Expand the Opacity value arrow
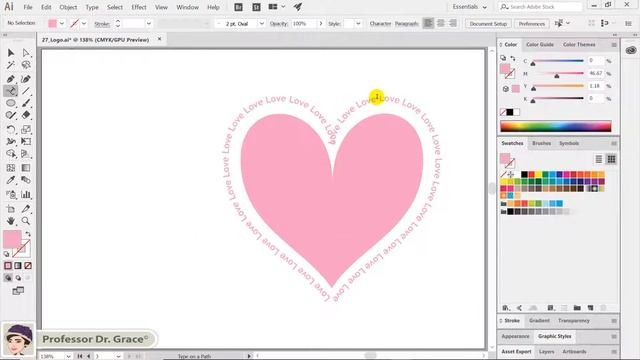 coord(321,24)
